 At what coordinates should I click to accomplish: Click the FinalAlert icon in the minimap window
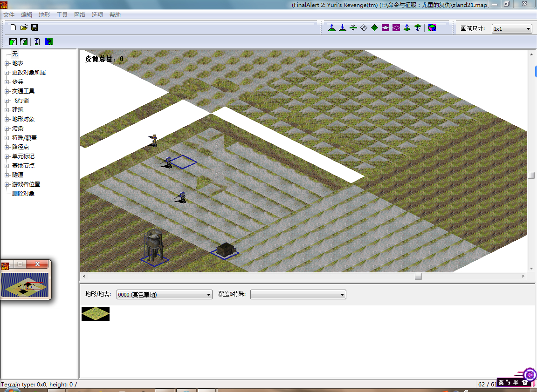pos(5,266)
